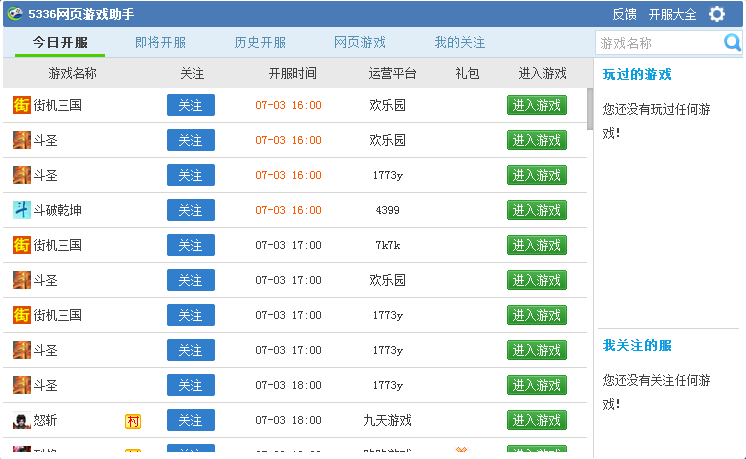This screenshot has height=459, width=746.
Task: Click the 怒斩 game icon
Action: tap(21, 420)
